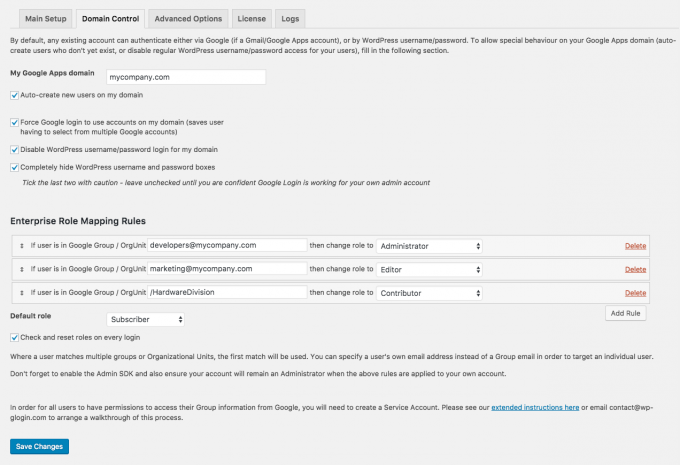This screenshot has height=465, width=680.
Task: Uncheck Completely hide WordPress username and password boxes
Action: click(x=14, y=167)
